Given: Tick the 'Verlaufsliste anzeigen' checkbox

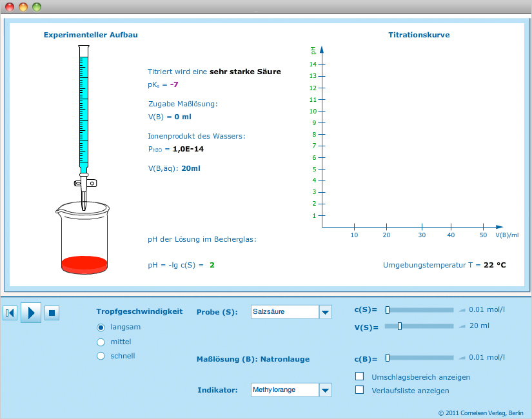Looking at the screenshot, I should click(360, 390).
